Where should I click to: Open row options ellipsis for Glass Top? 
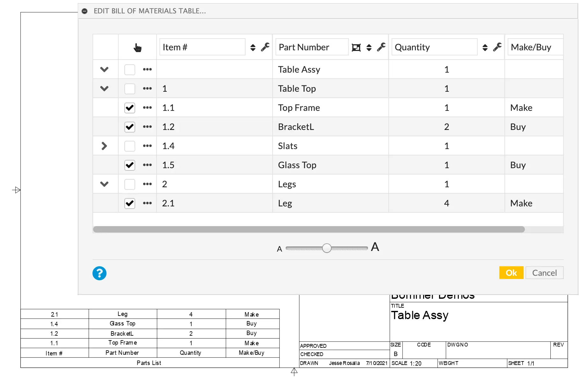(x=147, y=165)
